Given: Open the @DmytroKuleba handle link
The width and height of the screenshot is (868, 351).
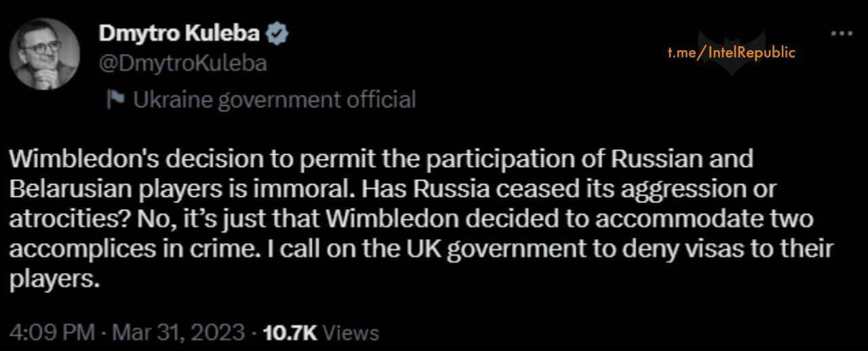Looking at the screenshot, I should point(182,64).
